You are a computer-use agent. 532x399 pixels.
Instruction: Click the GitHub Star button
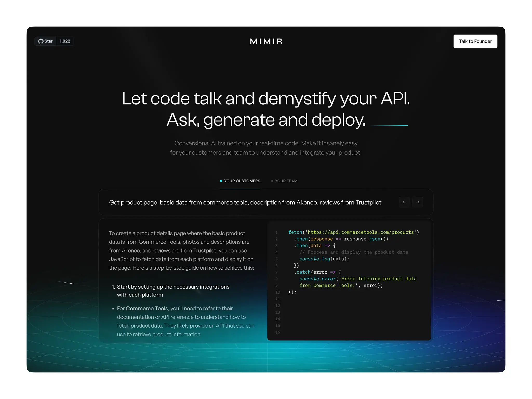45,41
